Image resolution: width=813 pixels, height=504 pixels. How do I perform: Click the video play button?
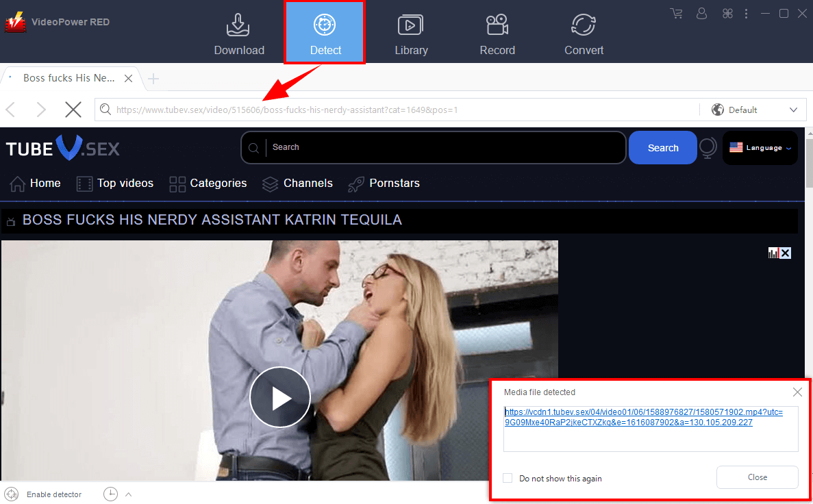[x=280, y=397]
